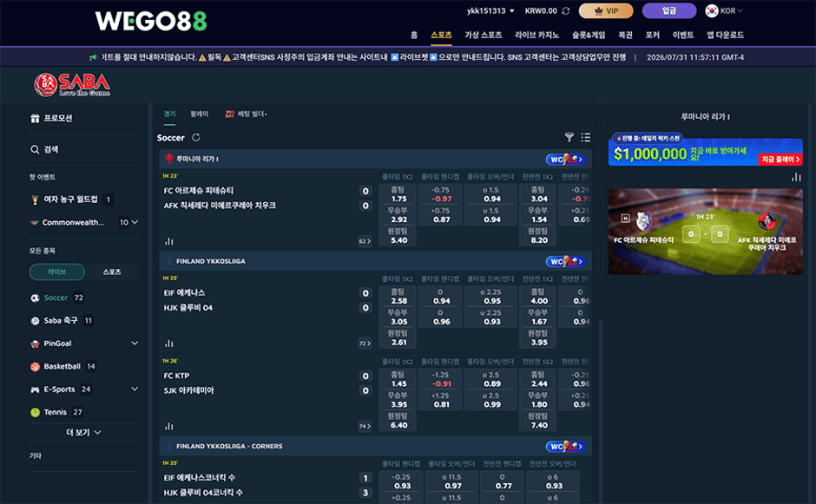Select over 2.25 odds 0.95
This screenshot has width=816, height=504.
coord(490,297)
